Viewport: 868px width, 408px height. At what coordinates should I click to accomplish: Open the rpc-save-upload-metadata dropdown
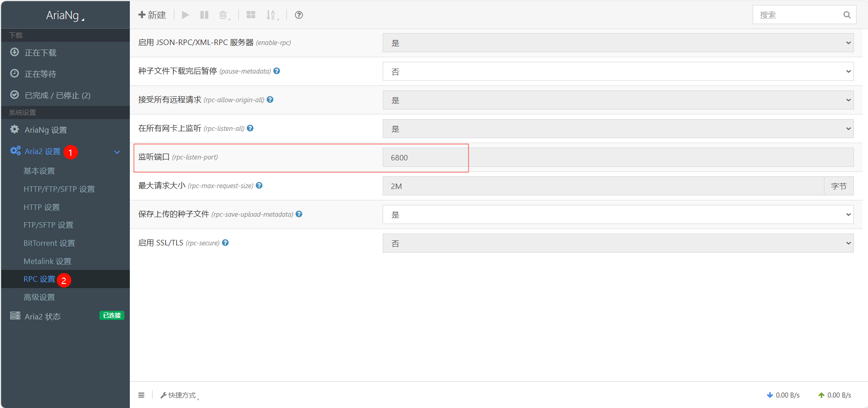[617, 214]
